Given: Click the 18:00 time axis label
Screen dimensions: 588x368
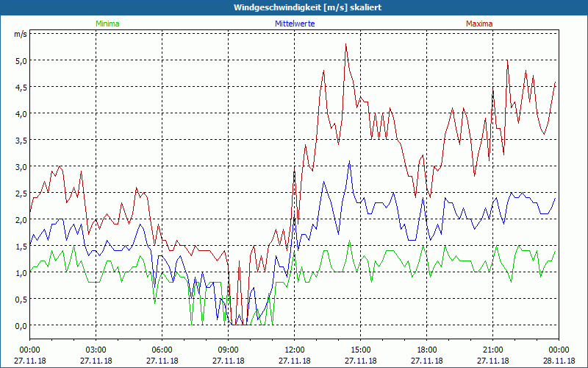Looking at the screenshot, I should [x=427, y=350].
